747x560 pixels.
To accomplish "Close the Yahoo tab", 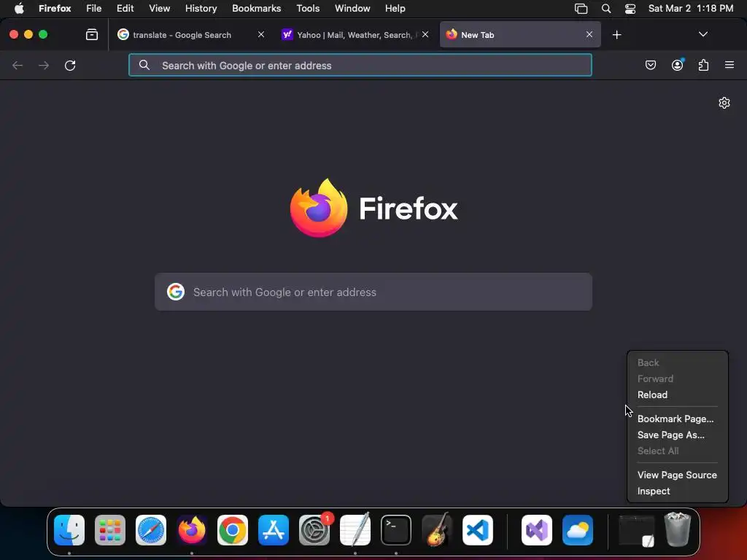I will 425,34.
